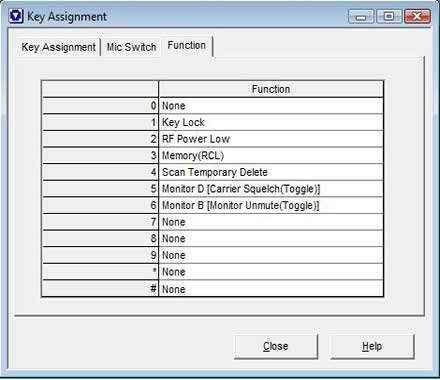Select the function cell for key 7
This screenshot has height=380, width=440.
271,222
